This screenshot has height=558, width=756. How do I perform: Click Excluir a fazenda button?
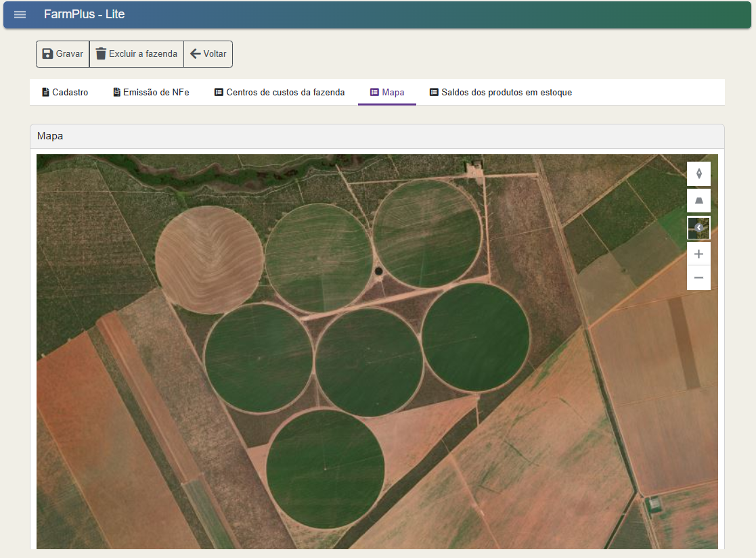coord(136,54)
